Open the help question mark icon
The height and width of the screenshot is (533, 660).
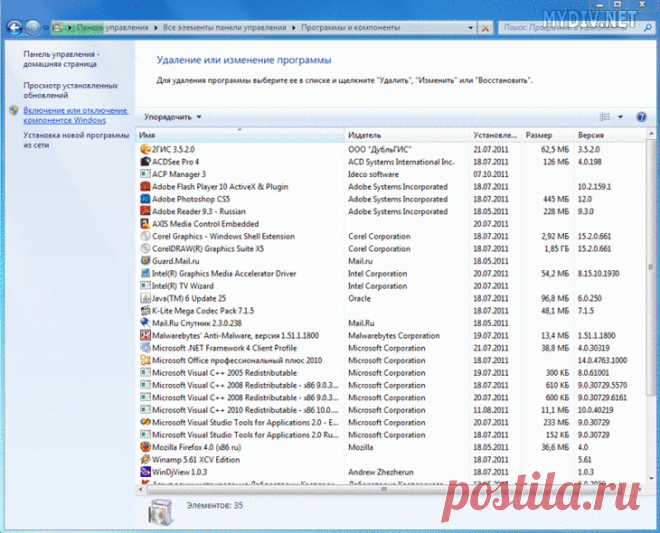coord(641,117)
